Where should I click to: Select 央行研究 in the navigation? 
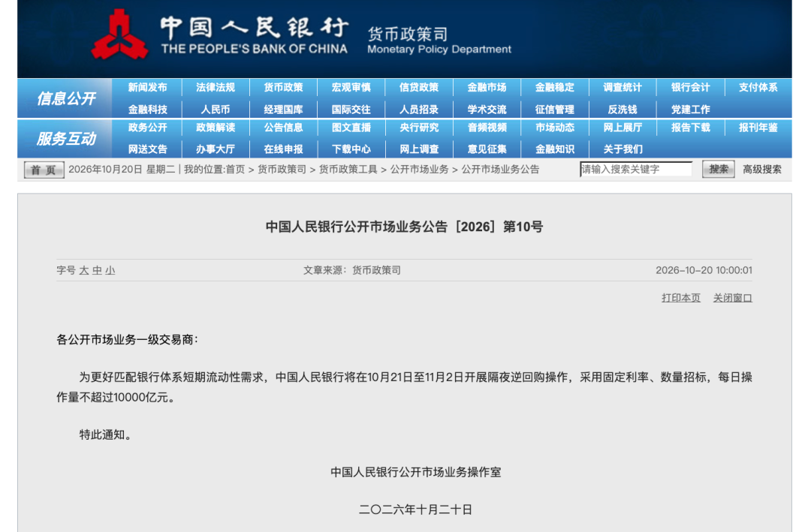click(x=419, y=127)
